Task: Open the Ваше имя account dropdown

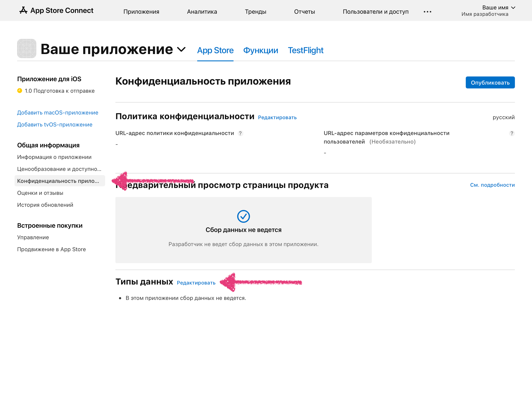Action: (499, 8)
